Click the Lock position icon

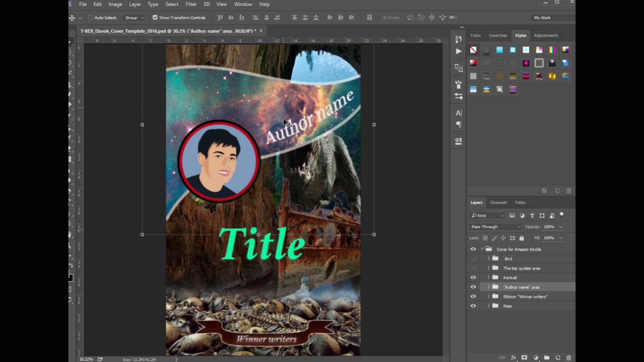[503, 238]
